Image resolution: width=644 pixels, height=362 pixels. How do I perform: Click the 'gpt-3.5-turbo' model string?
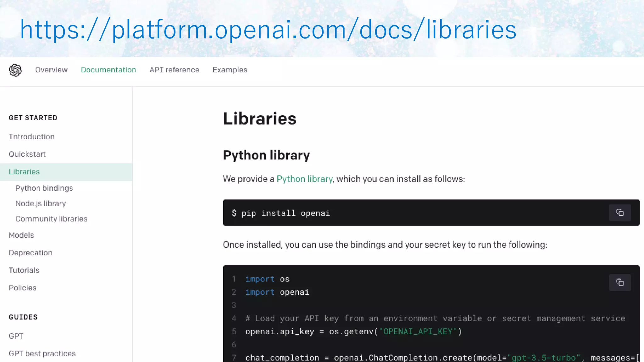tap(544, 358)
